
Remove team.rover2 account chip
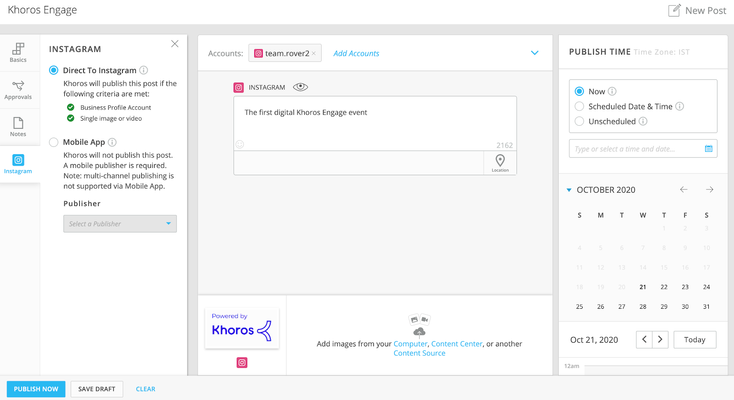click(314, 53)
